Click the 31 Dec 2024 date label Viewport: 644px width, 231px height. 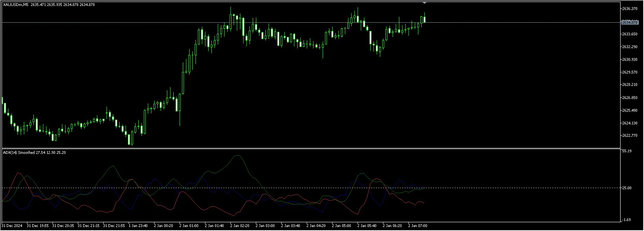(x=12, y=226)
